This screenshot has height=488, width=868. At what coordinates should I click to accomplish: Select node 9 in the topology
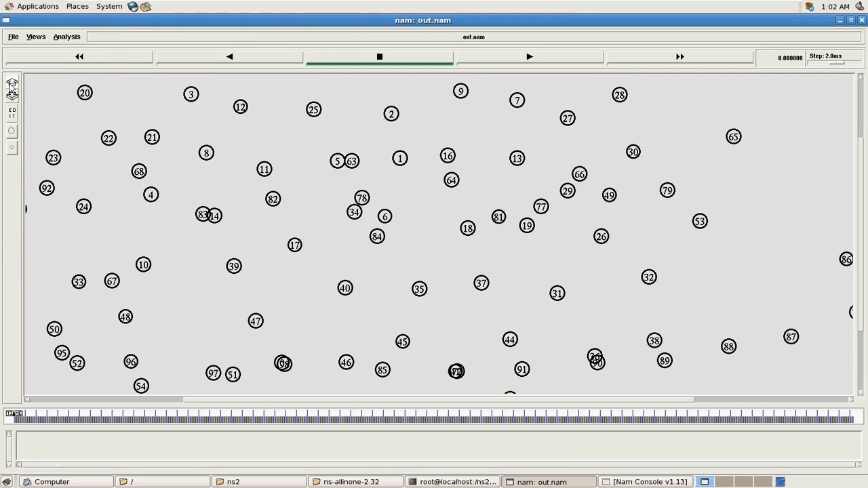(x=460, y=91)
